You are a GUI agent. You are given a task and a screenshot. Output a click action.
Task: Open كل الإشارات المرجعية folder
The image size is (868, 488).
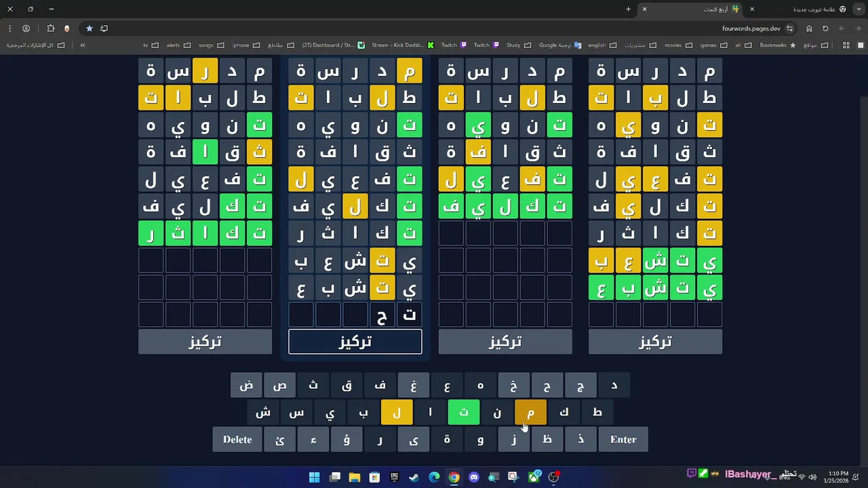(35, 45)
